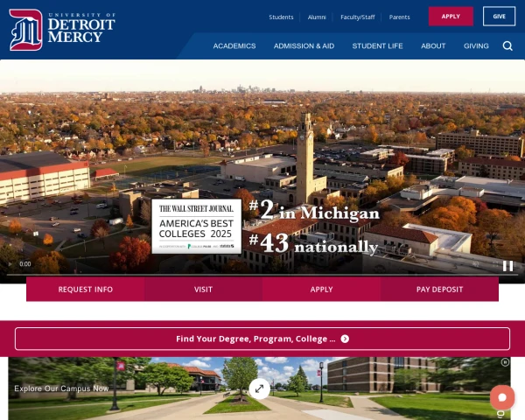Open the orange chat bubble widget
525x420 pixels.
pyautogui.click(x=502, y=397)
